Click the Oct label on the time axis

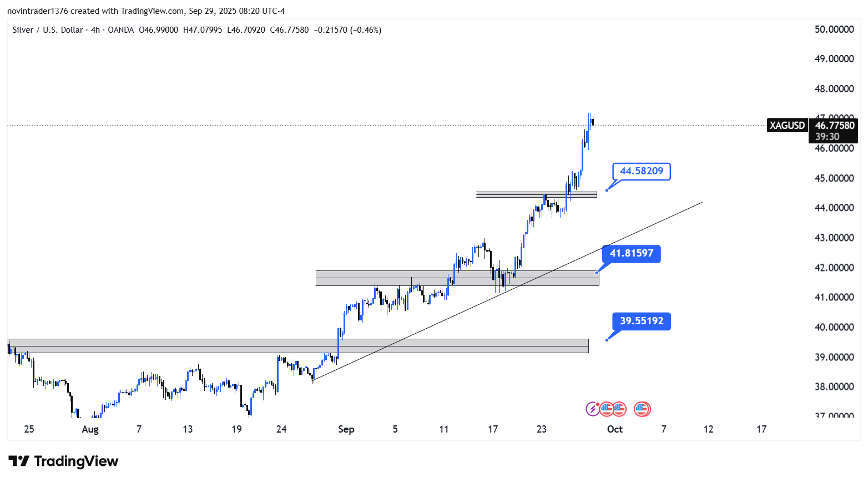click(x=615, y=429)
